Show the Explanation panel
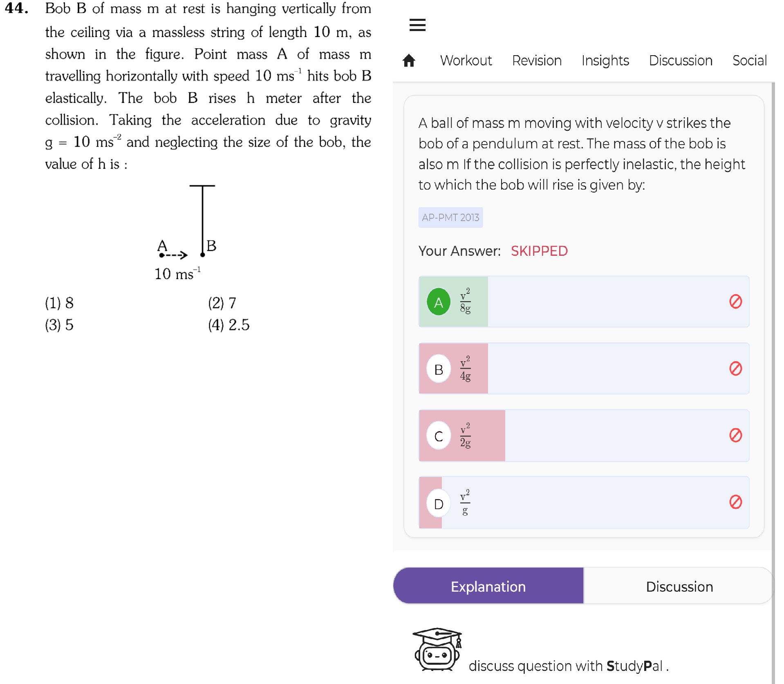Viewport: 784px width, 684px height. point(488,586)
